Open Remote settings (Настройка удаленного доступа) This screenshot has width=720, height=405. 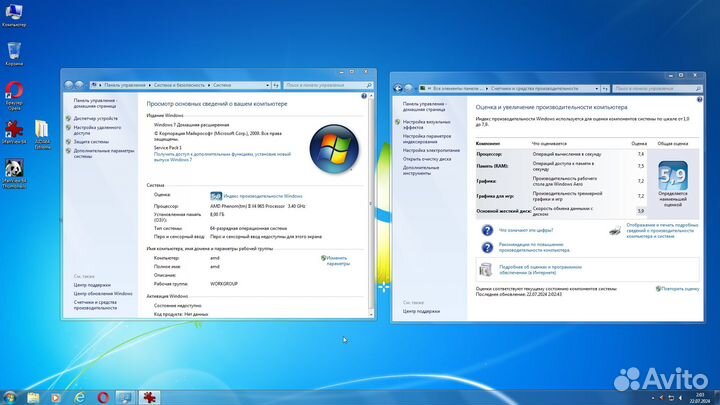click(x=97, y=128)
